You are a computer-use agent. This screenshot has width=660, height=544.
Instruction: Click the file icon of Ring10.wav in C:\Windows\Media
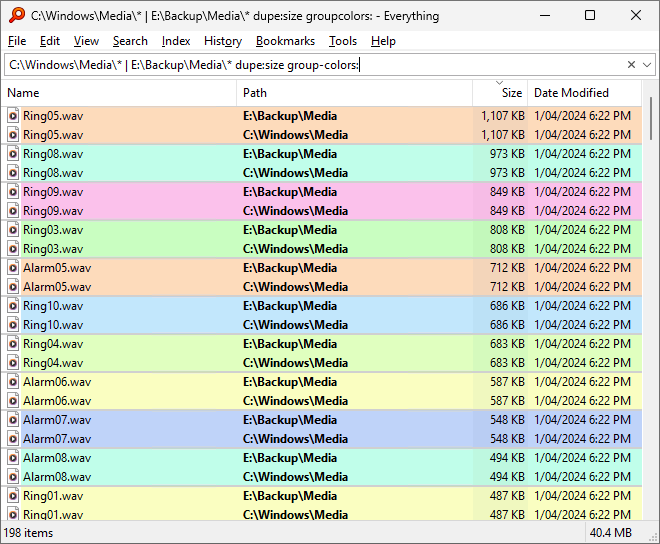[13, 325]
